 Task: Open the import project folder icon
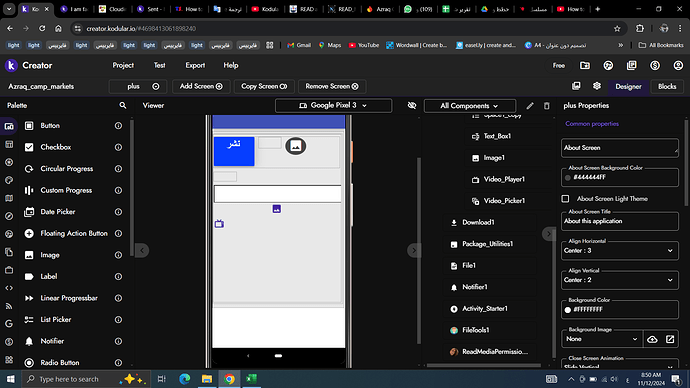click(585, 66)
